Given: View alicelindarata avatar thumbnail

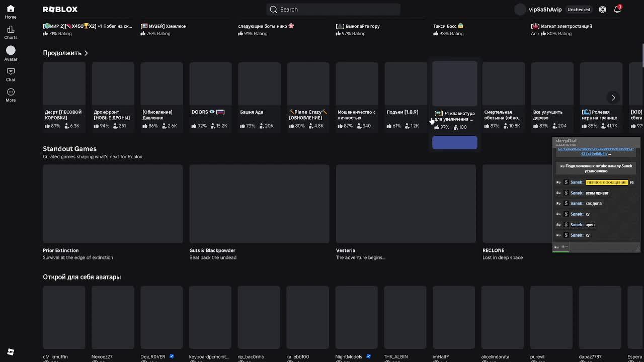Looking at the screenshot, I should 502,317.
